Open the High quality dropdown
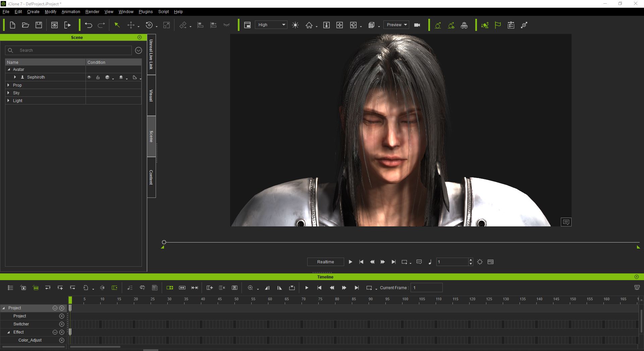The image size is (644, 351). [x=271, y=25]
